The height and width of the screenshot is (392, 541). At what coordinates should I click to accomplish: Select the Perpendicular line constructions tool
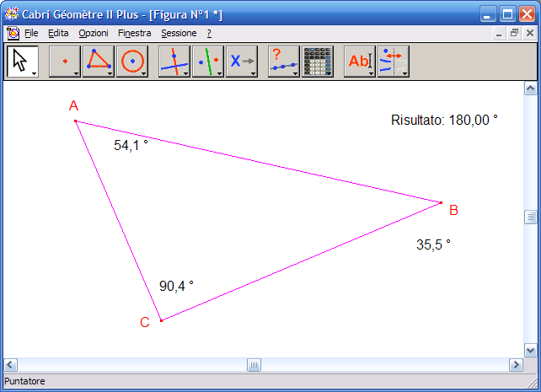pos(174,61)
